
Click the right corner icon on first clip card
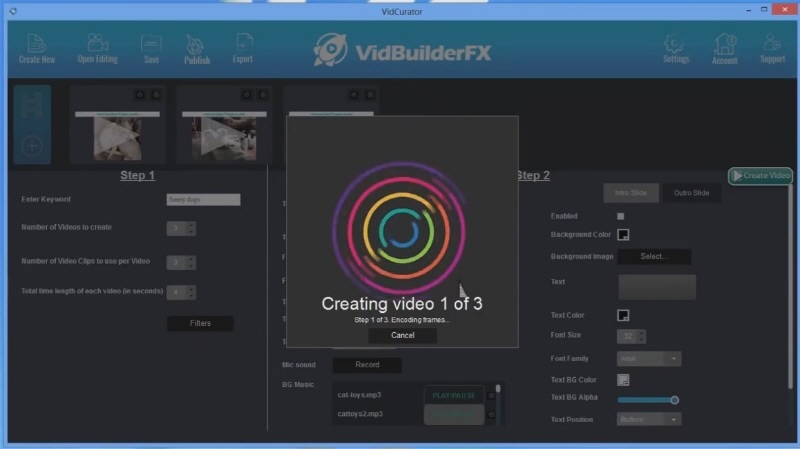(156, 95)
